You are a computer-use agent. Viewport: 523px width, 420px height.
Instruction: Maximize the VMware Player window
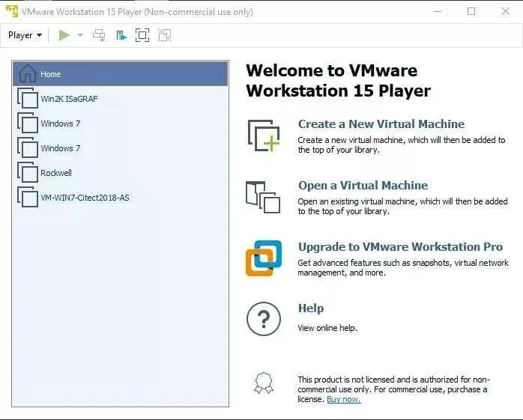(x=471, y=11)
